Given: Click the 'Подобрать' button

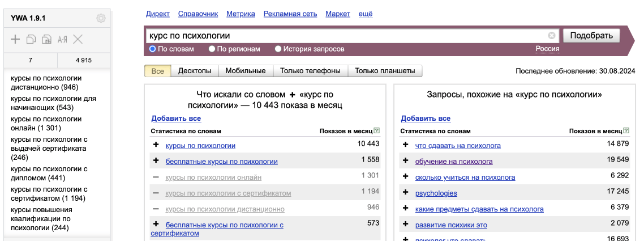Looking at the screenshot, I should 591,36.
